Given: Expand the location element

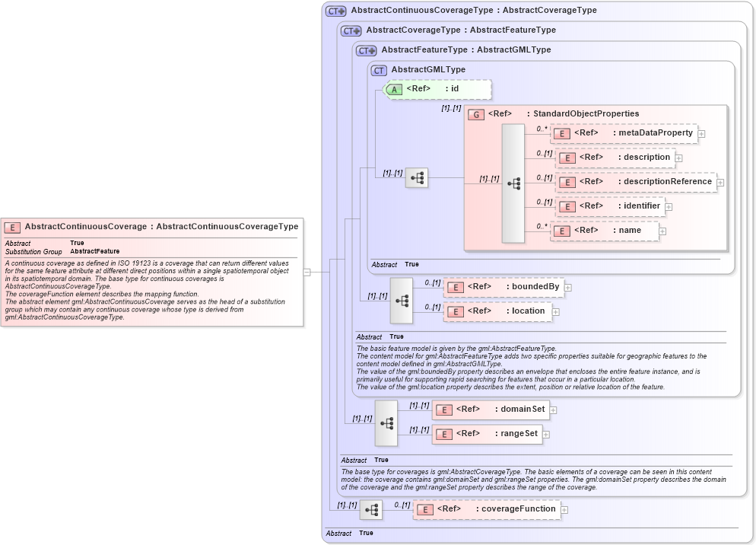Looking at the screenshot, I should pos(555,312).
